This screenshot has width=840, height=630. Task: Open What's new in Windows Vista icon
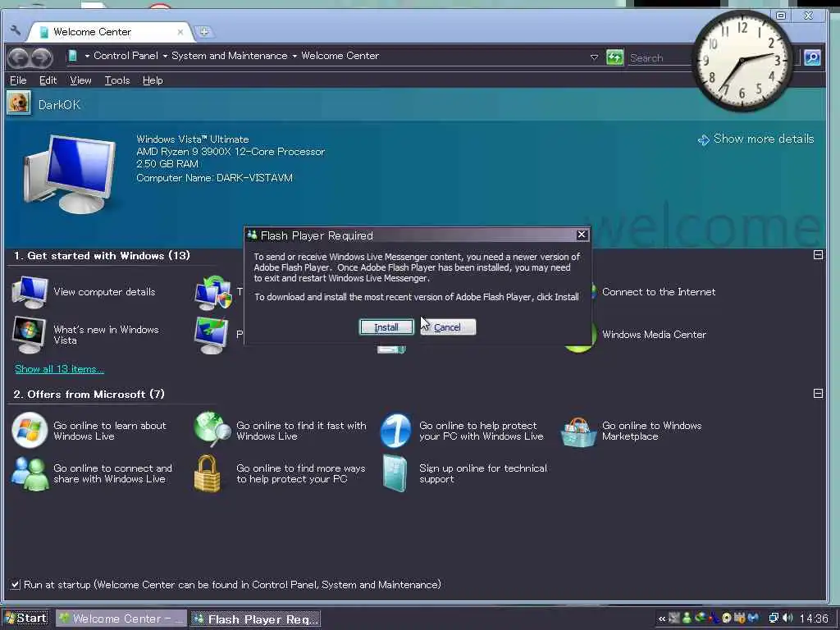(29, 335)
